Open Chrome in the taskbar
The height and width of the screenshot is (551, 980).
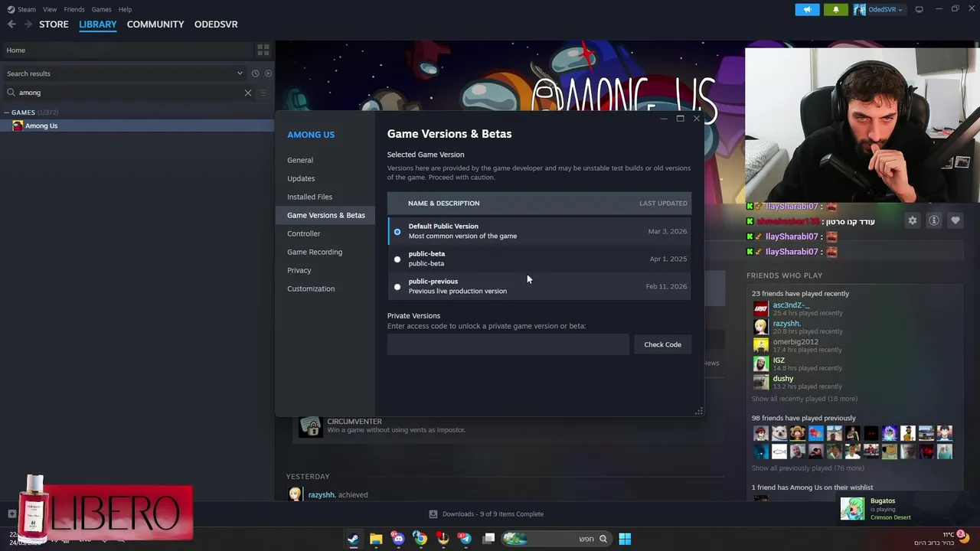coord(420,539)
